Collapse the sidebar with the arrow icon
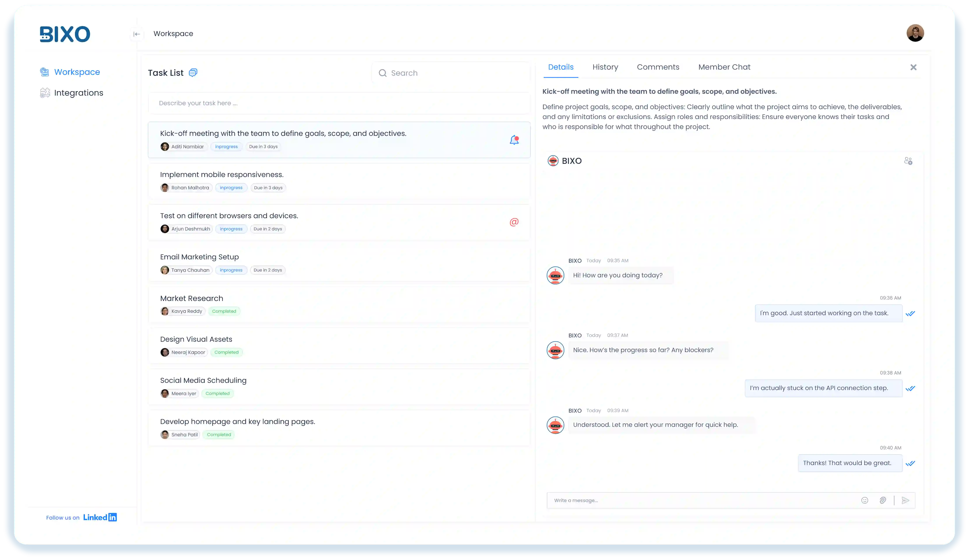The height and width of the screenshot is (560, 969). (x=137, y=34)
